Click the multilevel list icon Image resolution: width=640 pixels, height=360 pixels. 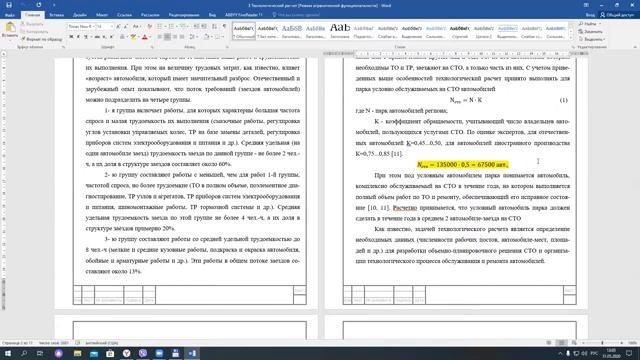pos(183,27)
